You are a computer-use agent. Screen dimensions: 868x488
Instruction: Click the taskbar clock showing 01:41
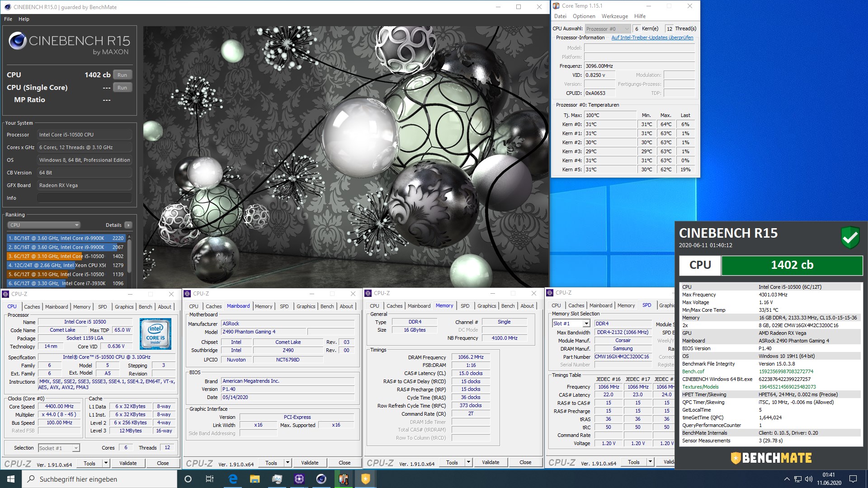[x=829, y=479]
